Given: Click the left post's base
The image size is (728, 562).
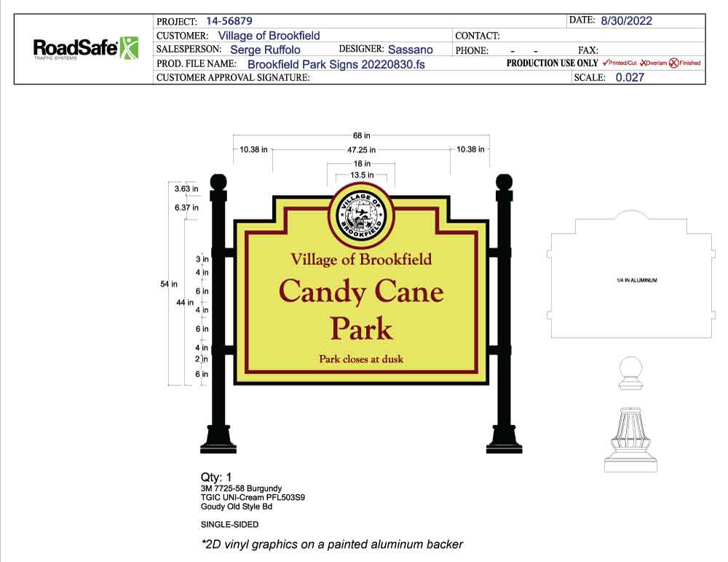Looking at the screenshot, I should click(x=218, y=440).
